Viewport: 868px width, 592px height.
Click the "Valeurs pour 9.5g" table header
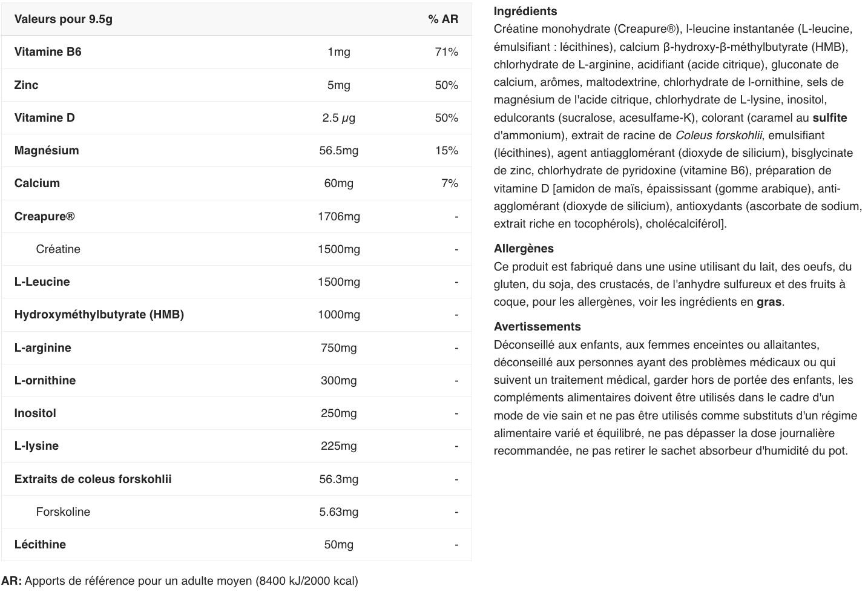tap(64, 19)
